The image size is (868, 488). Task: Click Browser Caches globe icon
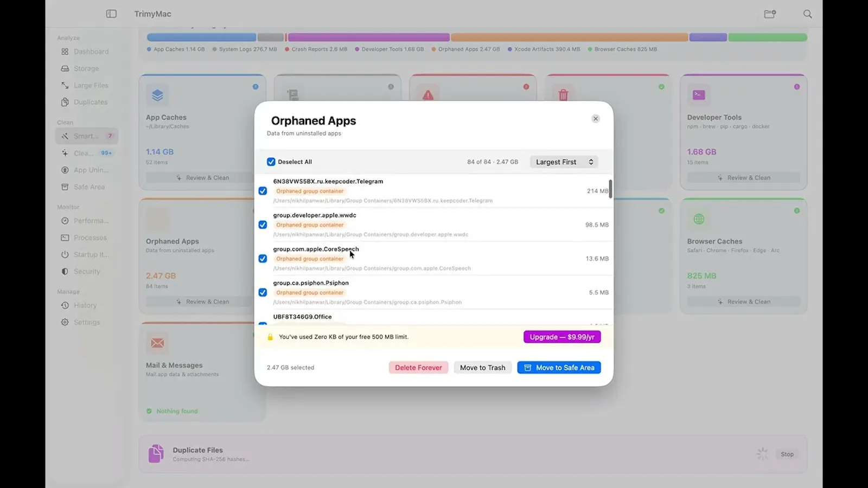[x=699, y=219]
